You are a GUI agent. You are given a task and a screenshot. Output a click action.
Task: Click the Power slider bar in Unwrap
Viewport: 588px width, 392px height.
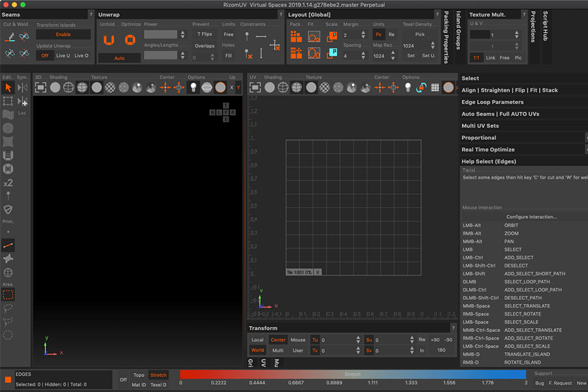click(x=161, y=35)
